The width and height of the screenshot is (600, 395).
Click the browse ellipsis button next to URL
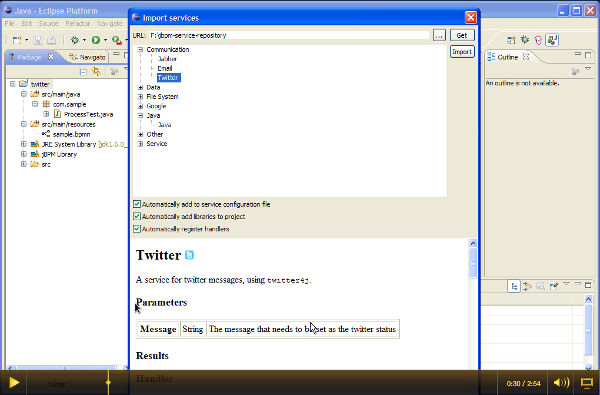point(439,35)
